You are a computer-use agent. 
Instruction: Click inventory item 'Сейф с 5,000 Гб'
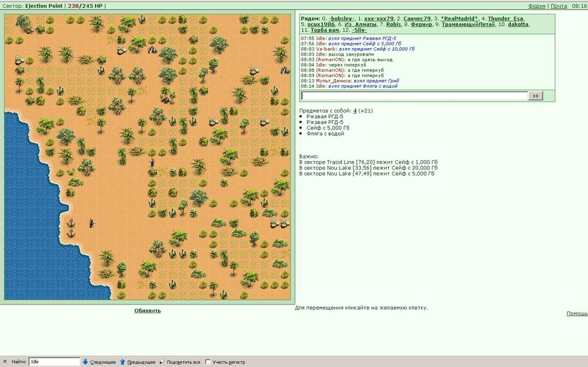328,128
